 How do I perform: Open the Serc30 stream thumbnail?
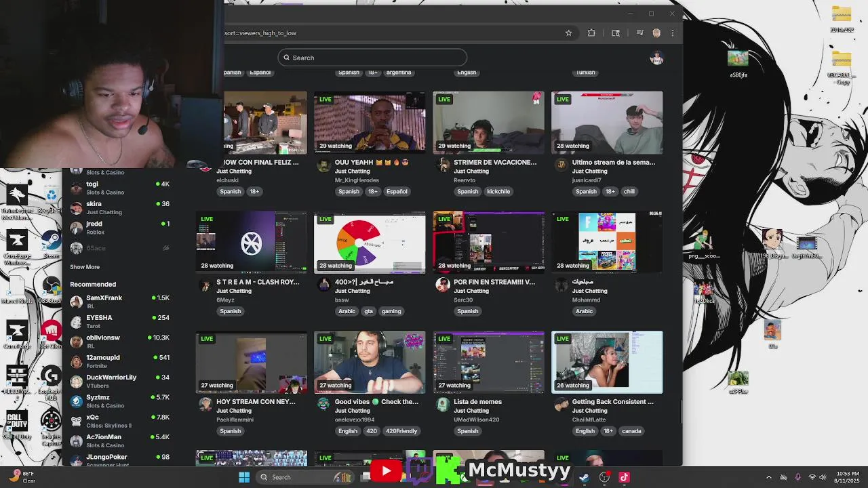pos(488,242)
